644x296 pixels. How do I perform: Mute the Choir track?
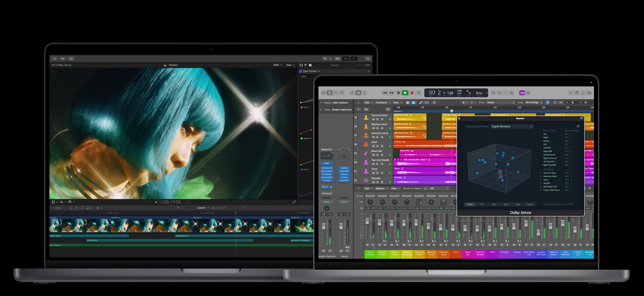pyautogui.click(x=373, y=146)
